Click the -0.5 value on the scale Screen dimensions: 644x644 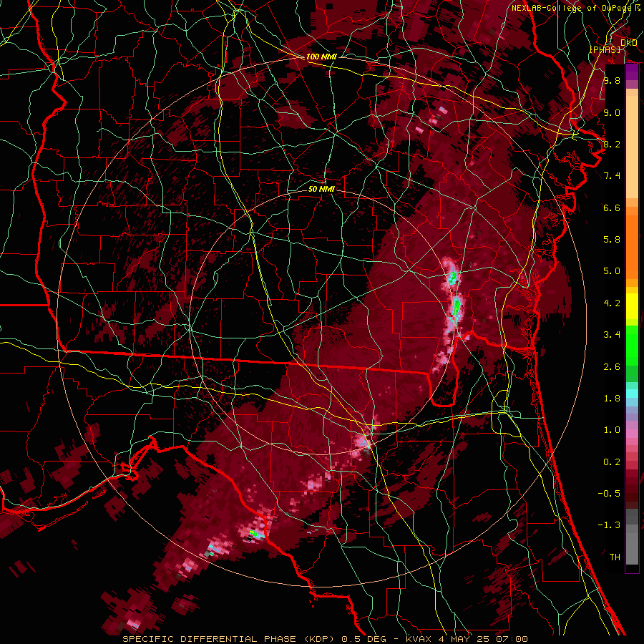pos(609,493)
